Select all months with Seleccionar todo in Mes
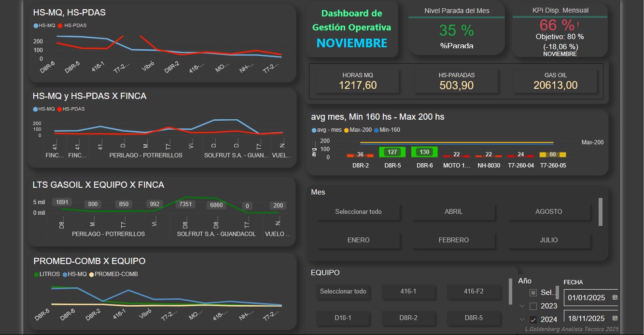The width and height of the screenshot is (644, 335). pyautogui.click(x=358, y=211)
